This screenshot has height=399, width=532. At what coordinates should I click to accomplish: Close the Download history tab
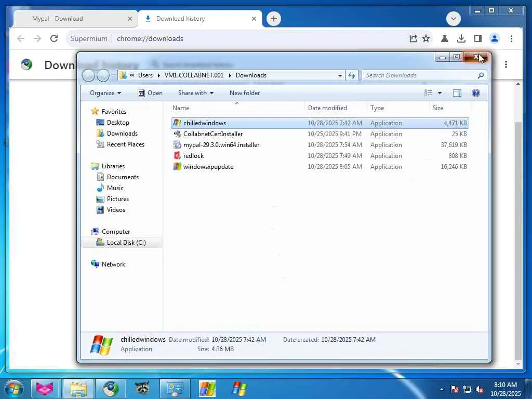(x=254, y=19)
